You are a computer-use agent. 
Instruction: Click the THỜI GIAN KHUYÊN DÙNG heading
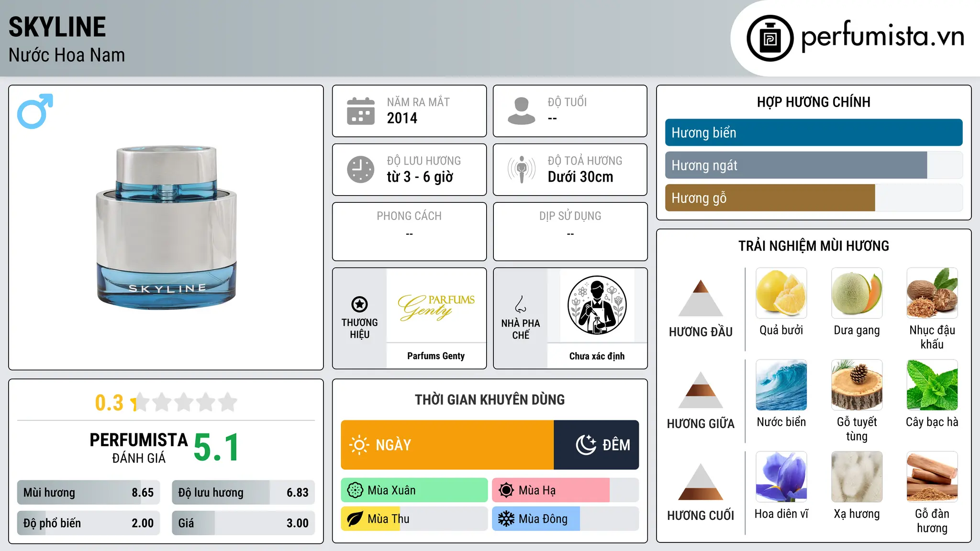(x=490, y=399)
